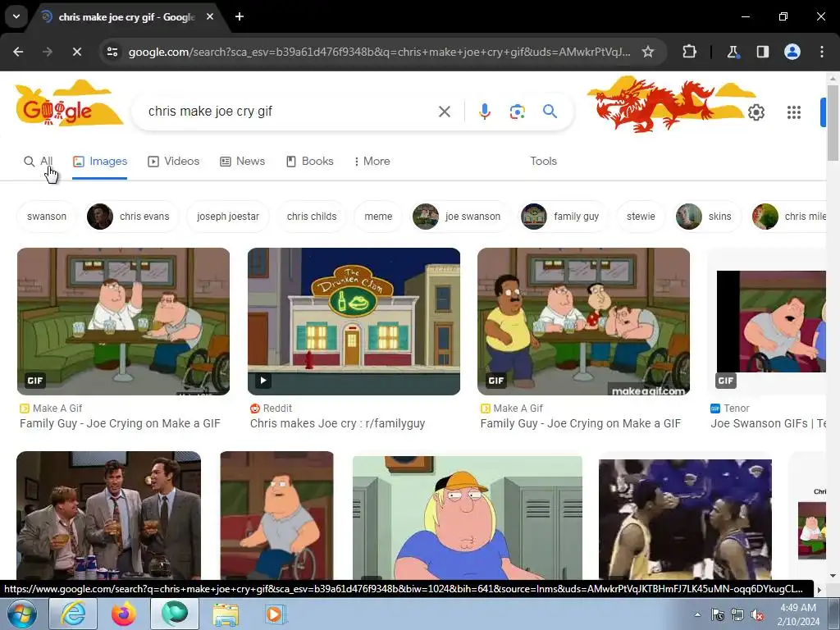Viewport: 840px width, 630px height.
Task: Open 'Joe Swanson GIFs' Tenor link
Action: click(768, 423)
